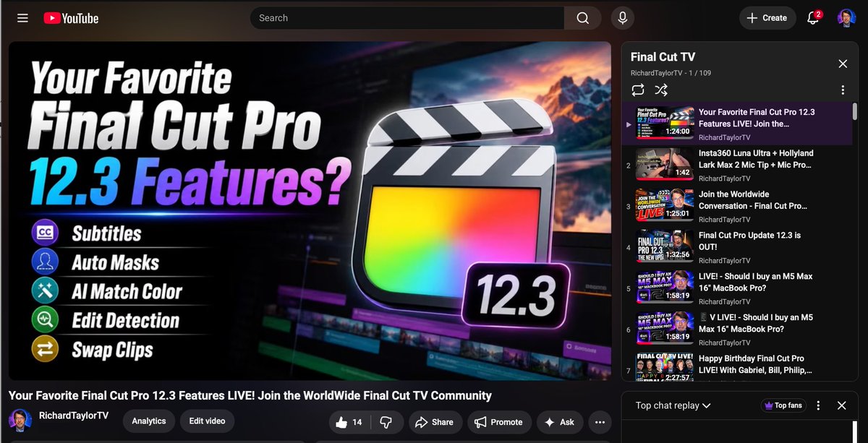The height and width of the screenshot is (443, 868).
Task: Dislike the video
Action: point(386,422)
